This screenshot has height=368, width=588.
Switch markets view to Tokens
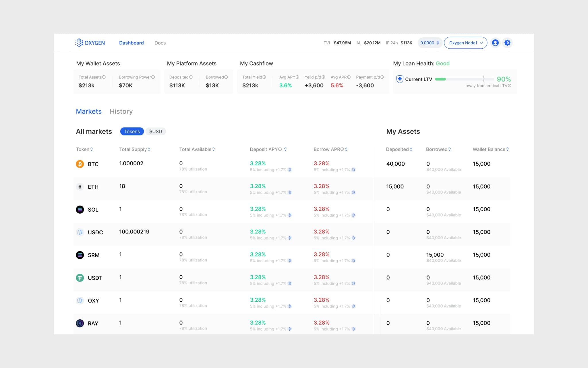coord(132,131)
